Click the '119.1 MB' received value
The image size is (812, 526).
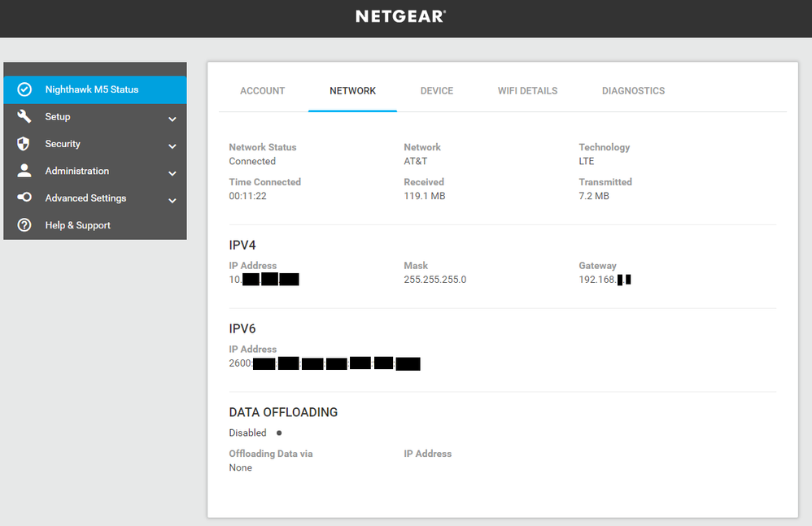pos(425,196)
